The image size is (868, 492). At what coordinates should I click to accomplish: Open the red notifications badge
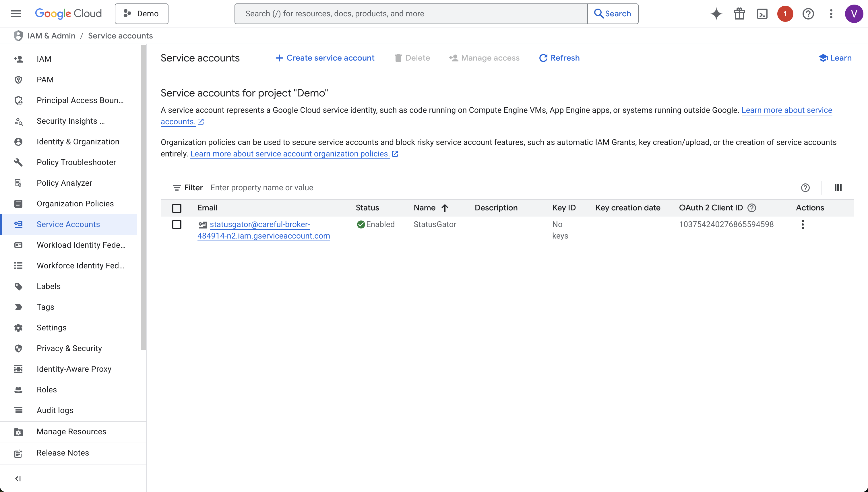tap(785, 14)
